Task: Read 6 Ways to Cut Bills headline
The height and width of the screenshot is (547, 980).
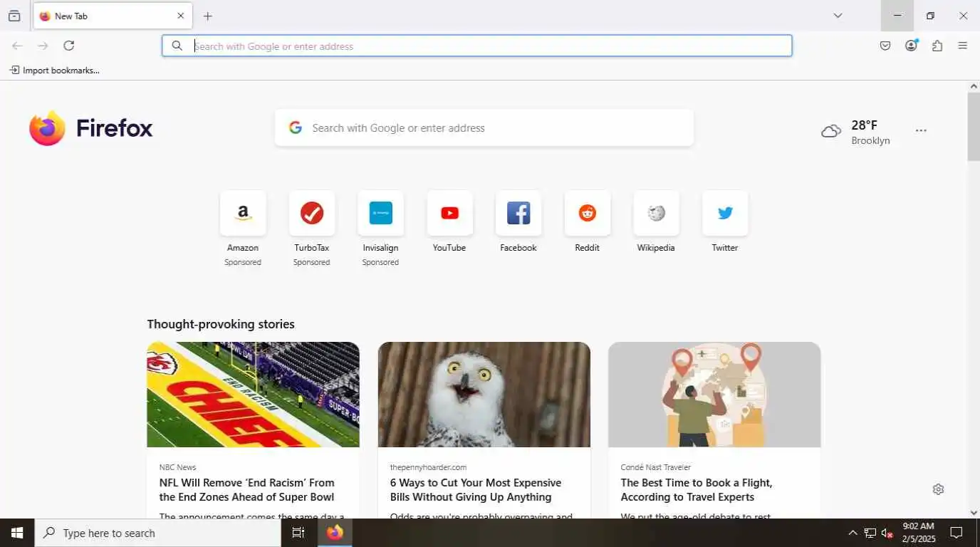Action: click(476, 490)
